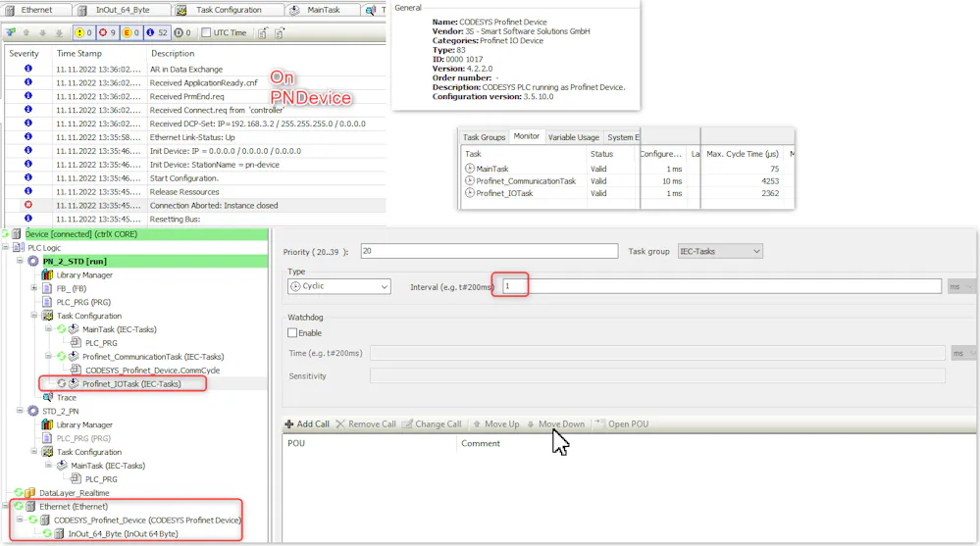Image resolution: width=980 pixels, height=546 pixels.
Task: Enable the UTC Time checkbox
Action: [206, 32]
